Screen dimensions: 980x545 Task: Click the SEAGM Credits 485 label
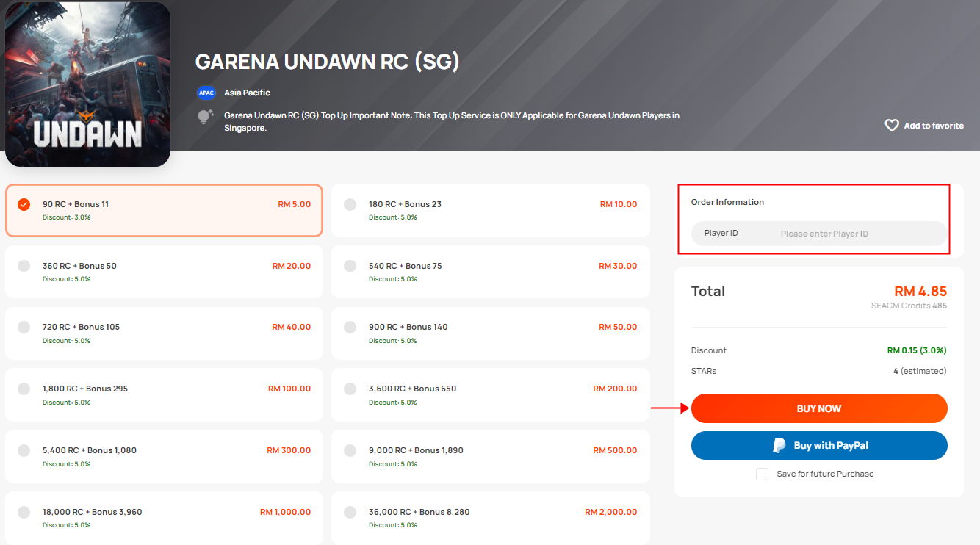coord(909,306)
